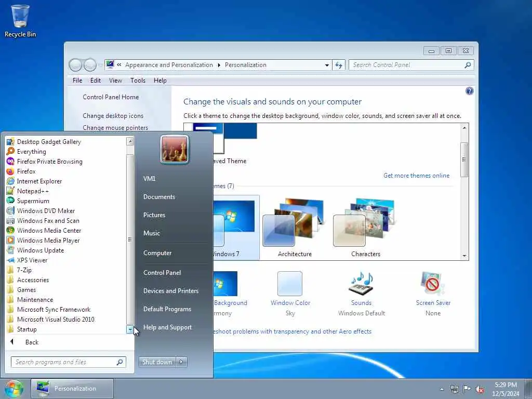The width and height of the screenshot is (532, 399).
Task: Click the Sounds icon in Personalization
Action: [362, 284]
